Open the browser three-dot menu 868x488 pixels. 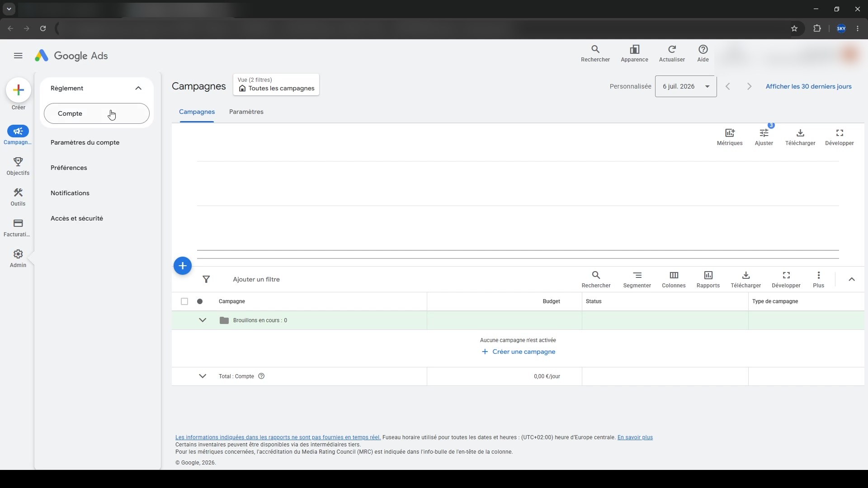tap(858, 28)
